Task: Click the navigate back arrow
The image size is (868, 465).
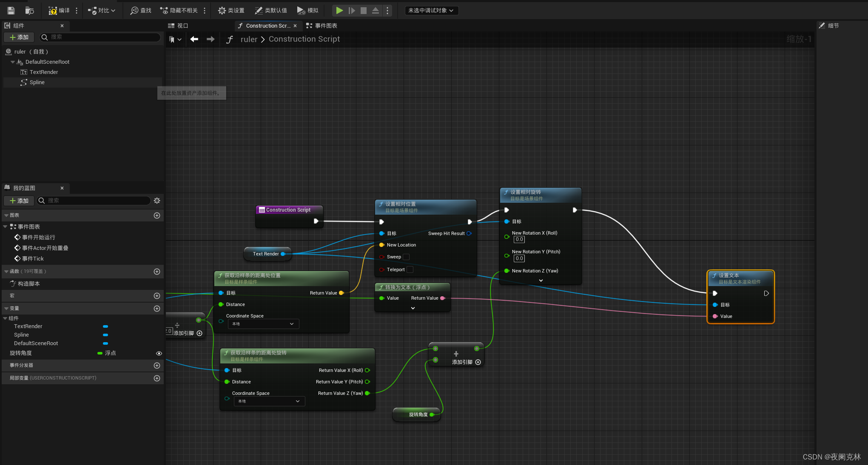Action: tap(194, 39)
